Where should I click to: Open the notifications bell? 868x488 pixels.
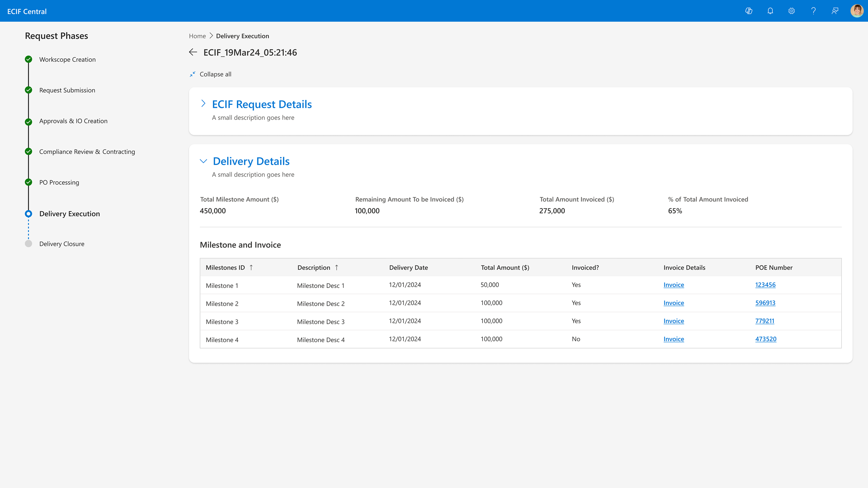point(770,11)
